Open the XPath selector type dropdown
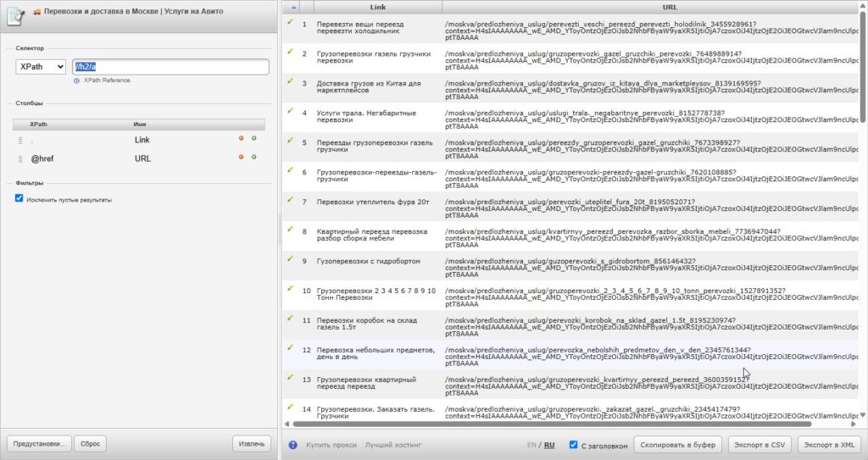This screenshot has width=868, height=460. [41, 66]
